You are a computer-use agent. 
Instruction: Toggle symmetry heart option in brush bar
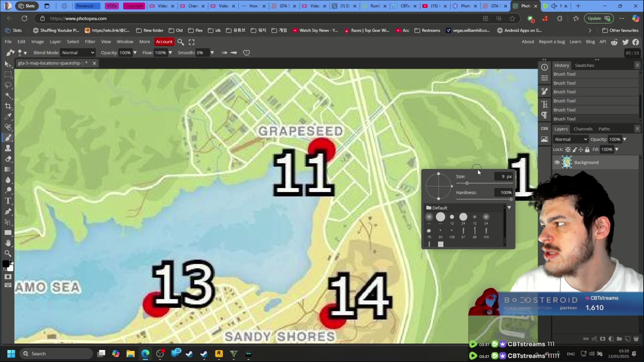coord(247,53)
